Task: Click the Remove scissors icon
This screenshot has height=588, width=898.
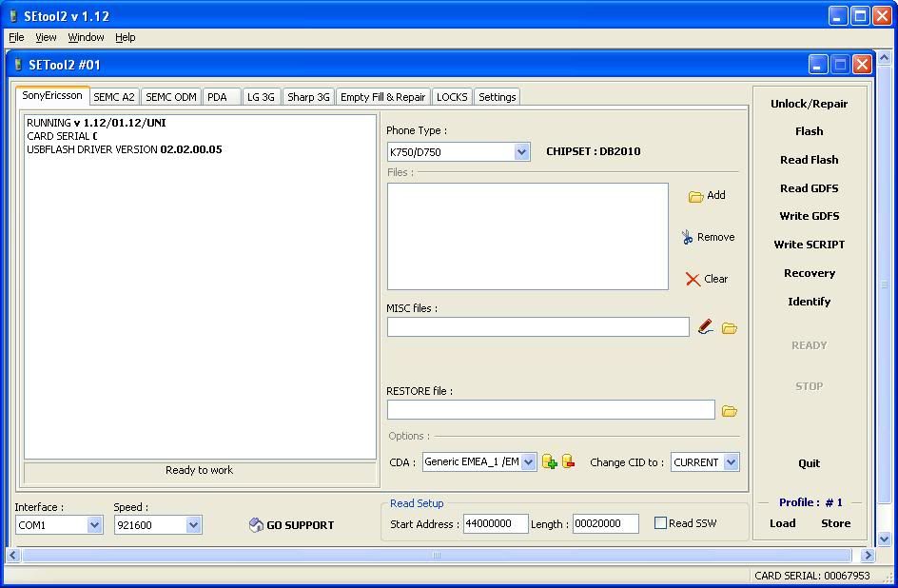Action: point(687,237)
